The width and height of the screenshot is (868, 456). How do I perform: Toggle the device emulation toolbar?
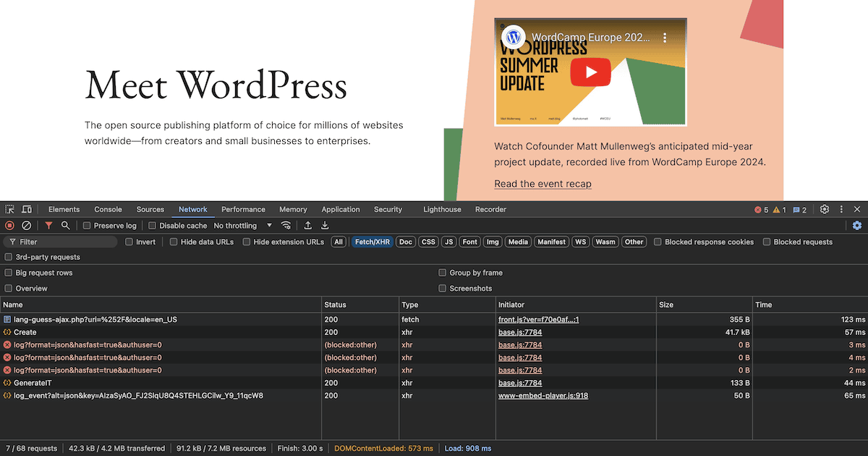27,209
